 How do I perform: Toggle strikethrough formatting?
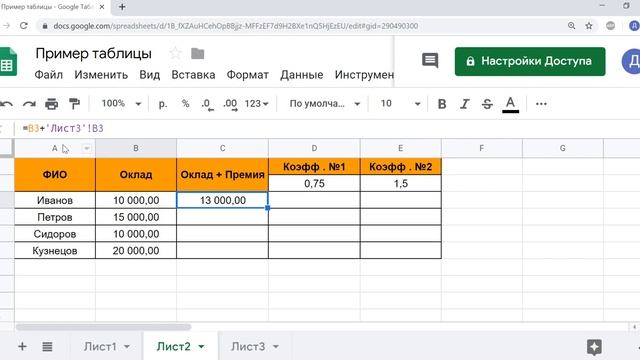pyautogui.click(x=487, y=104)
